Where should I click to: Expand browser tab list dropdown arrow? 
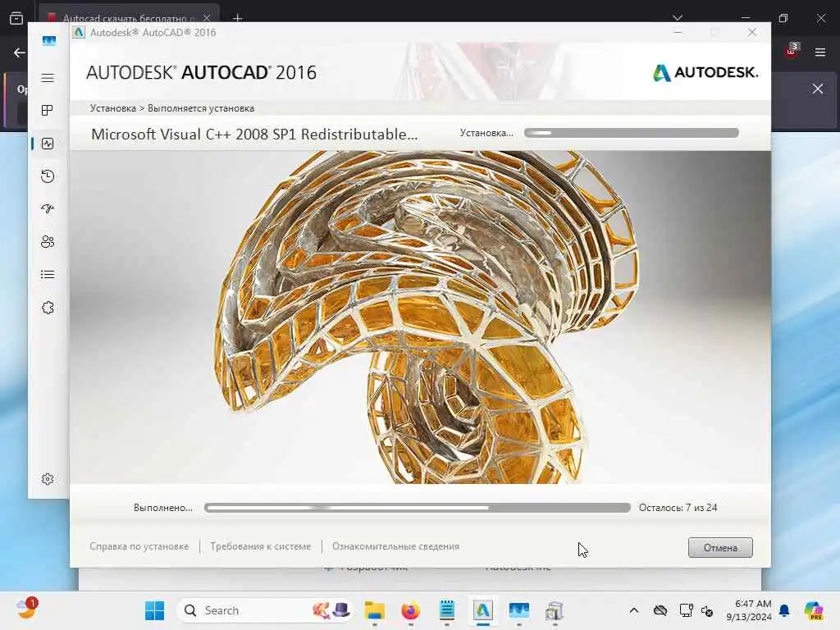pos(678,18)
